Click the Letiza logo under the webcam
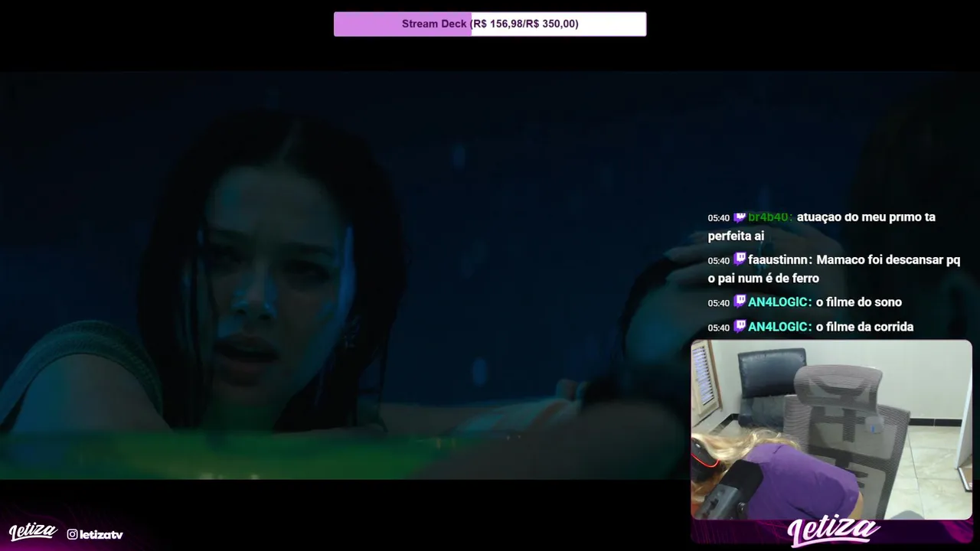This screenshot has height=551, width=980. (833, 530)
